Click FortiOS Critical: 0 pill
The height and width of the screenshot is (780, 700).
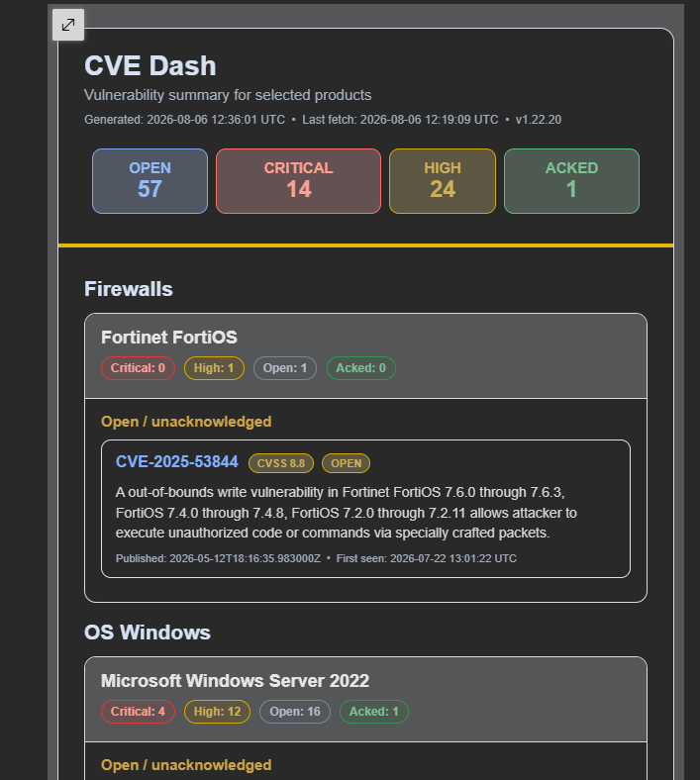click(138, 368)
